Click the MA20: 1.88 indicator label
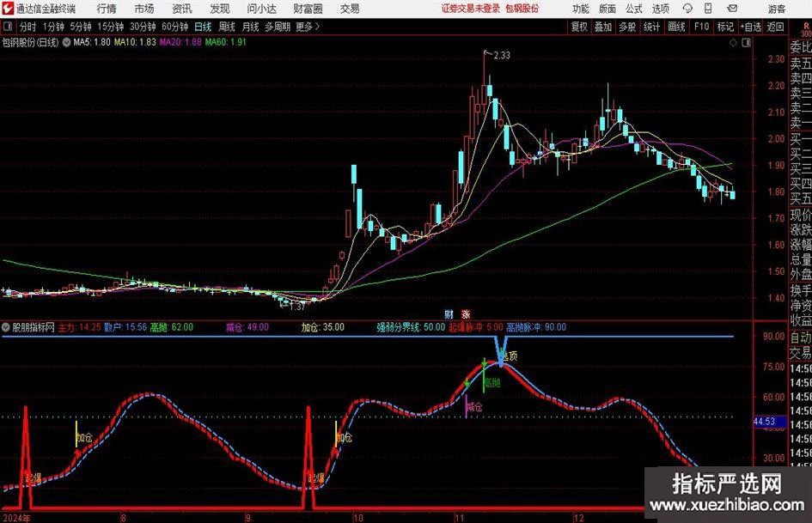812x523 pixels. coord(180,42)
